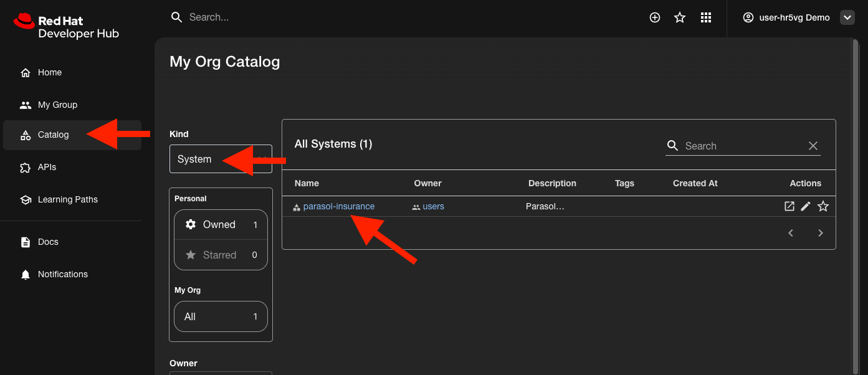Viewport: 868px width, 375px height.
Task: Clear the table search with X icon
Action: (813, 146)
